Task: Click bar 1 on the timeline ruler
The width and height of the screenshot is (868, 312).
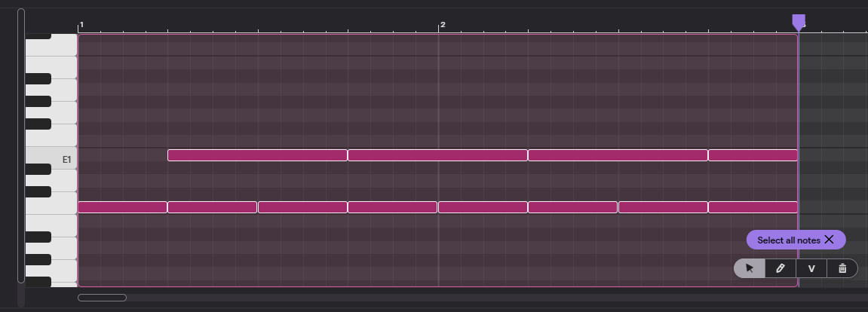Action: [x=81, y=26]
